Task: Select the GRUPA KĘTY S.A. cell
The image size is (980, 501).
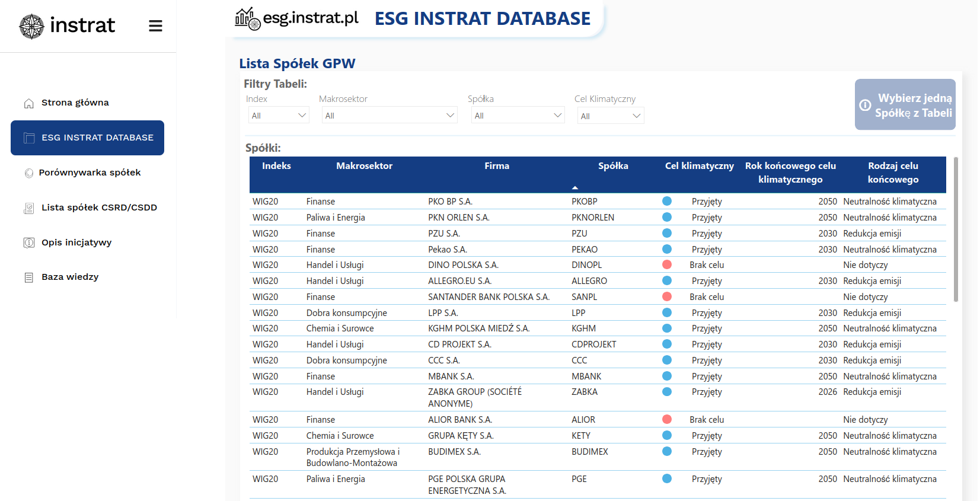Action: tap(461, 436)
